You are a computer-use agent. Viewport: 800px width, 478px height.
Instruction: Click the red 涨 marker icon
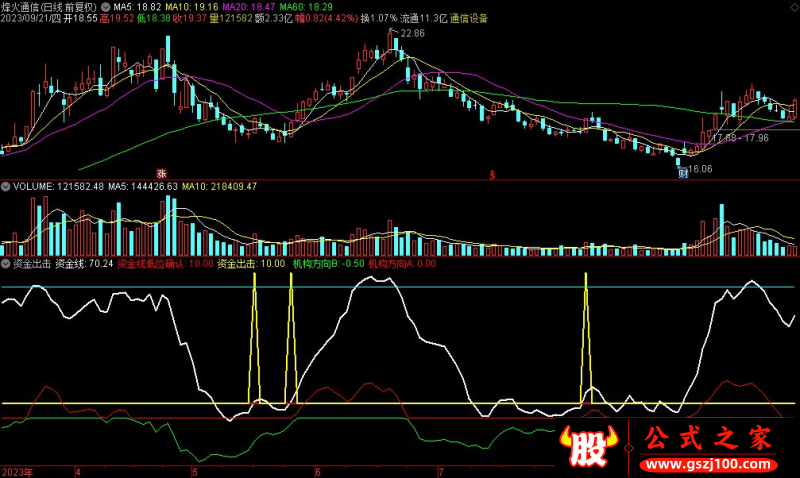(x=160, y=172)
